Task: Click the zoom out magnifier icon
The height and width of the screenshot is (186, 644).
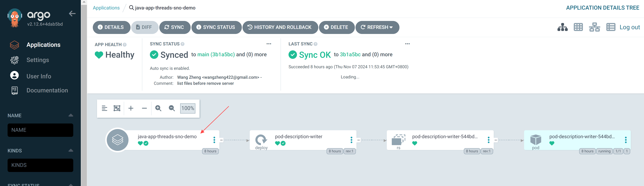Action: 172,108
